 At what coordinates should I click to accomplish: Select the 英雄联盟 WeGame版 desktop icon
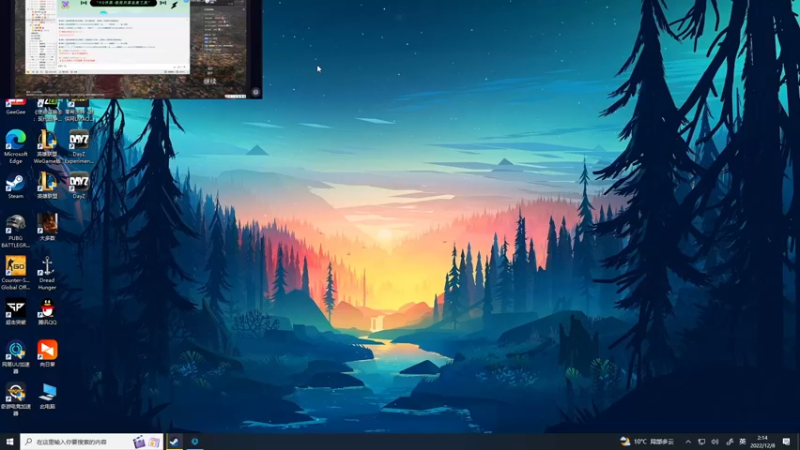(47, 147)
